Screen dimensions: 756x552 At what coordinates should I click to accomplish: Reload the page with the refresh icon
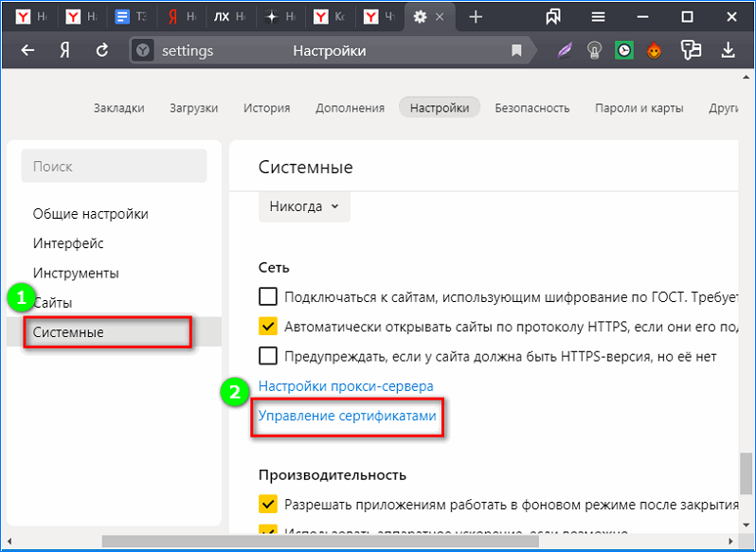click(101, 50)
